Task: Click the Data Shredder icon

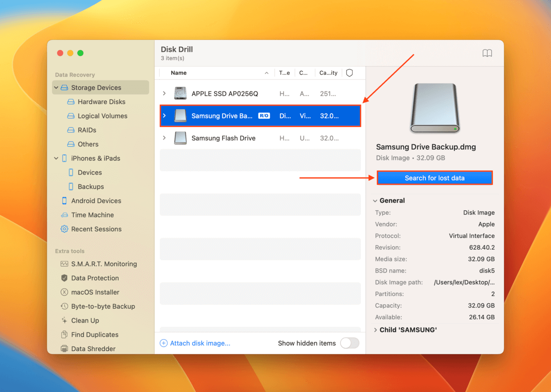Action: [x=64, y=349]
